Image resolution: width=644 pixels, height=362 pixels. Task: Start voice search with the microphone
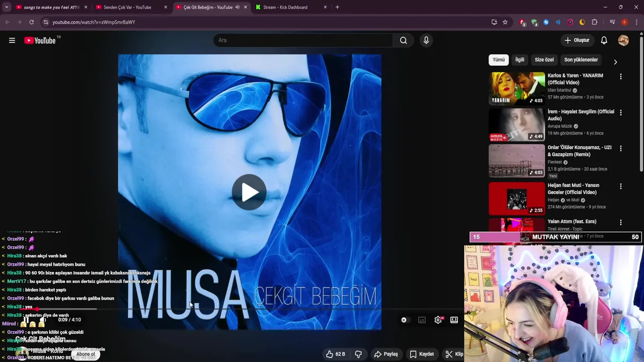tap(426, 40)
